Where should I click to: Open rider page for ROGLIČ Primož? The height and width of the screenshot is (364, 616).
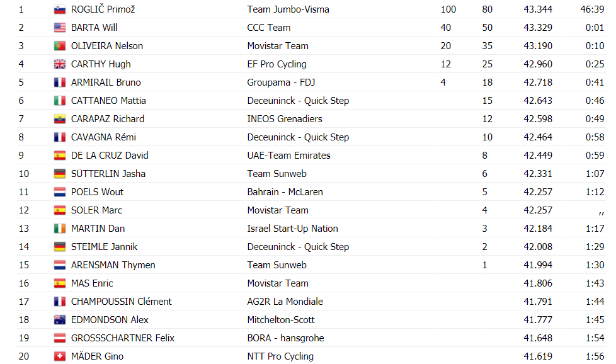pyautogui.click(x=103, y=9)
